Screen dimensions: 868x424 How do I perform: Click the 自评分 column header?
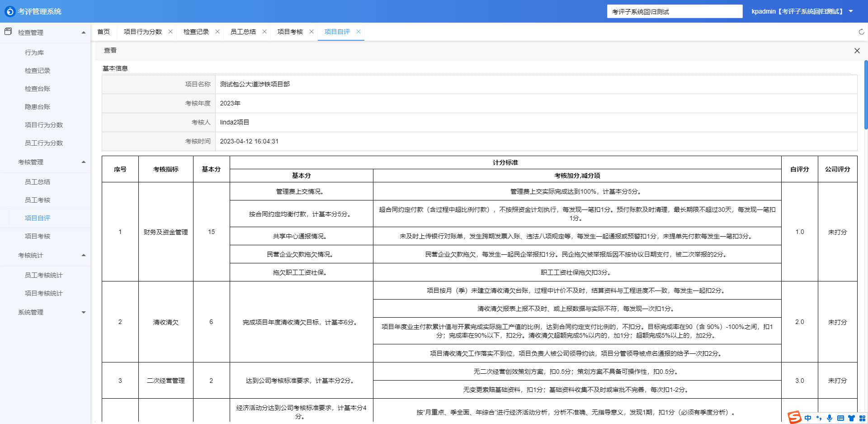tap(800, 169)
